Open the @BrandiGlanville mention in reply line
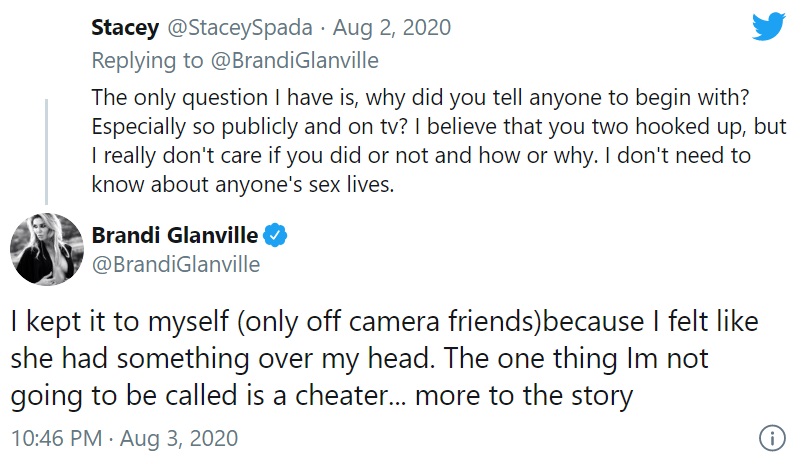802x464 pixels. [x=295, y=61]
